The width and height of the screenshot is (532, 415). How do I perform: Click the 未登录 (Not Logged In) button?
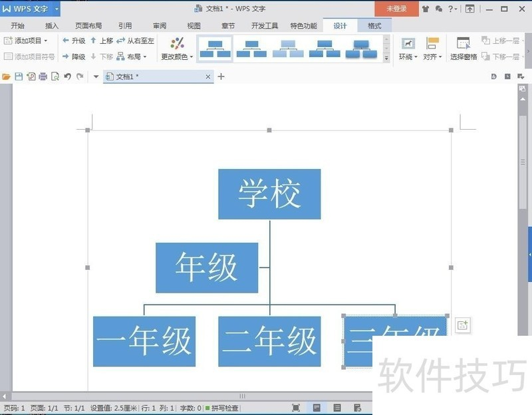coord(396,9)
